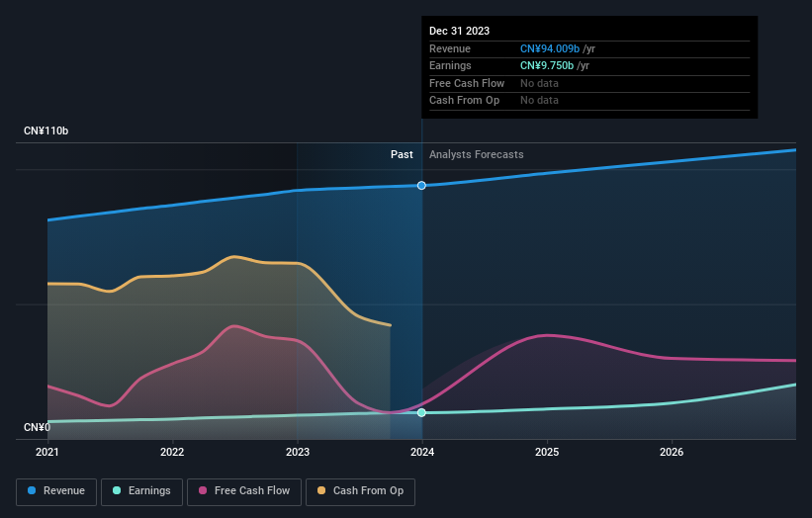Image resolution: width=812 pixels, height=518 pixels.
Task: Click the Earnings row label in tooltip
Action: pos(450,65)
